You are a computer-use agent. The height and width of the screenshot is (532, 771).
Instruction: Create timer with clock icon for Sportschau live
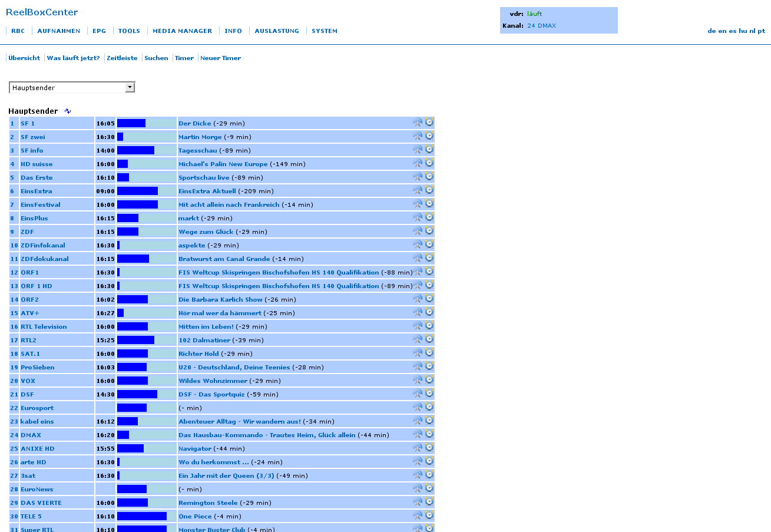pos(429,177)
